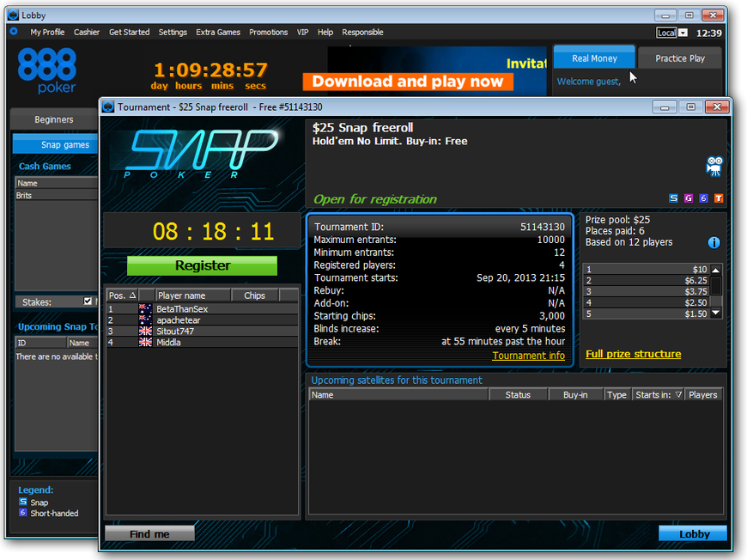Click the 888poker logo in Lobby
747x560 pixels.
[x=47, y=70]
